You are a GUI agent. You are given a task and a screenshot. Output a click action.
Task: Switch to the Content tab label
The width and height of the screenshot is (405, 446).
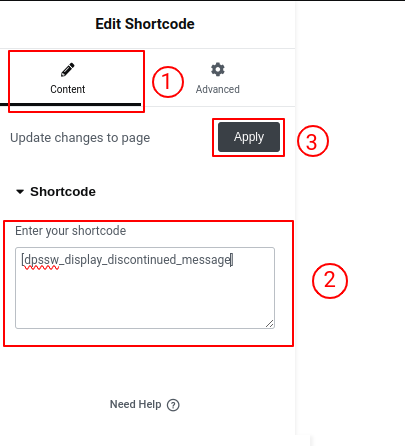(x=68, y=89)
